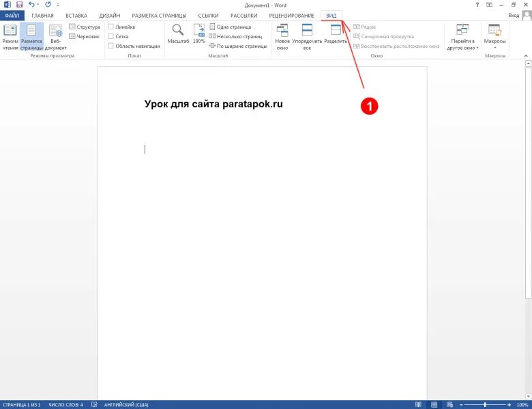Open Page Layout tab (РАЗМЕТКА СТРАНИЦЫ)

tap(159, 16)
